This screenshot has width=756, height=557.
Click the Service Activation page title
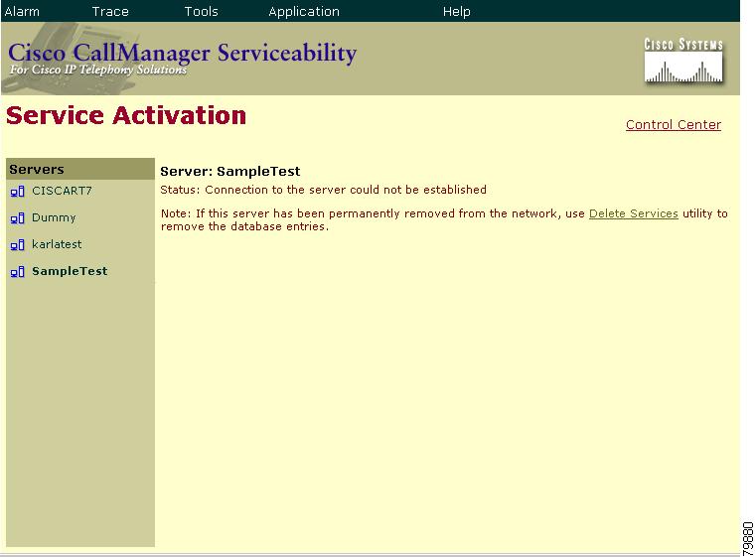pos(126,115)
